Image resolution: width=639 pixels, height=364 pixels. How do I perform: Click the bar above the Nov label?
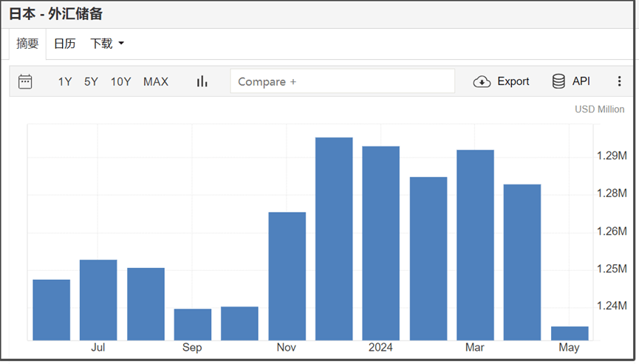click(287, 276)
